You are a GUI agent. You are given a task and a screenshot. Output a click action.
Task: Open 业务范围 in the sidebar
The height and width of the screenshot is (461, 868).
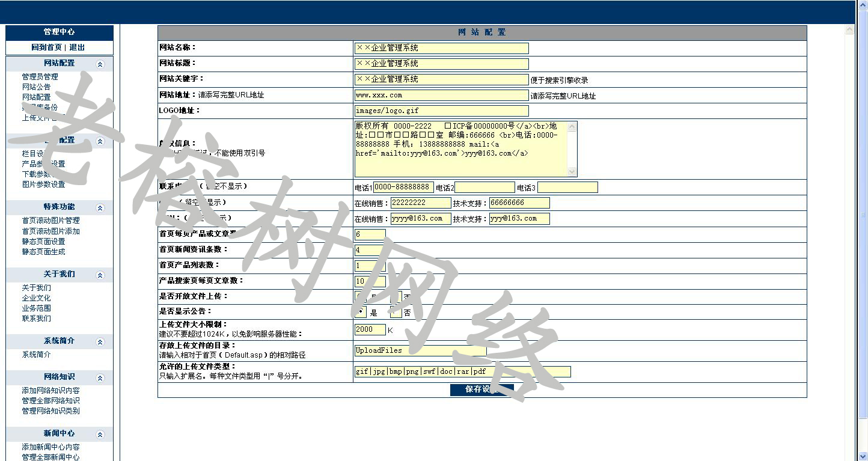tap(36, 308)
